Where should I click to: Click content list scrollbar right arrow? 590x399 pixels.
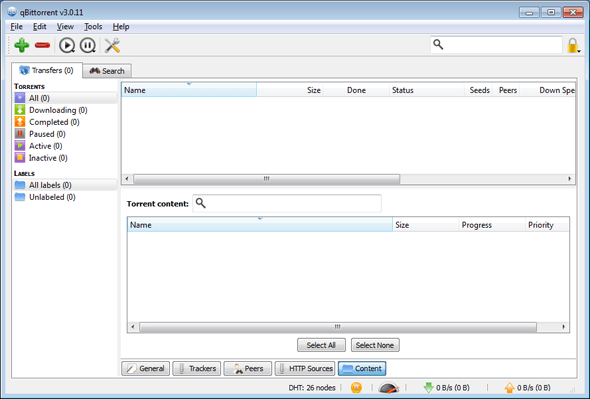(563, 327)
